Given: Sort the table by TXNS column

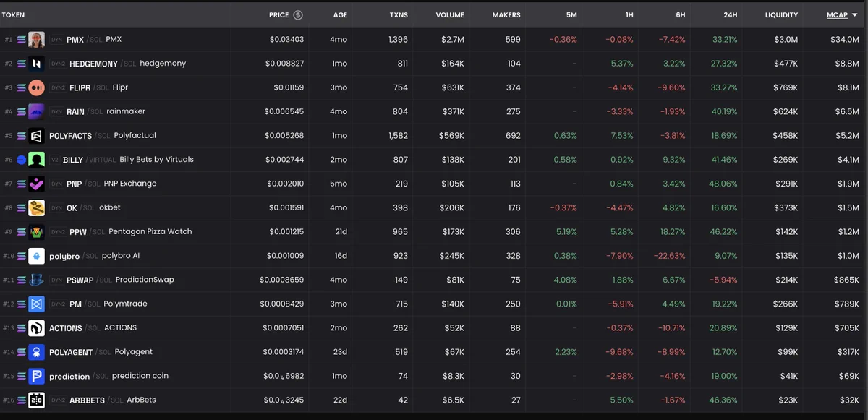Looking at the screenshot, I should (399, 15).
